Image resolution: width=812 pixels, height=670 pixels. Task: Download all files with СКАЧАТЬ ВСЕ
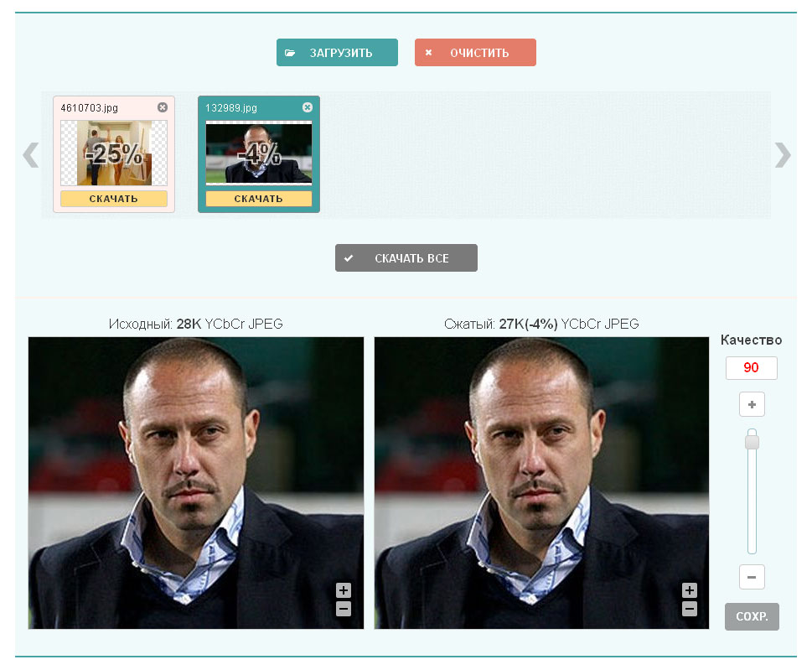pos(406,258)
